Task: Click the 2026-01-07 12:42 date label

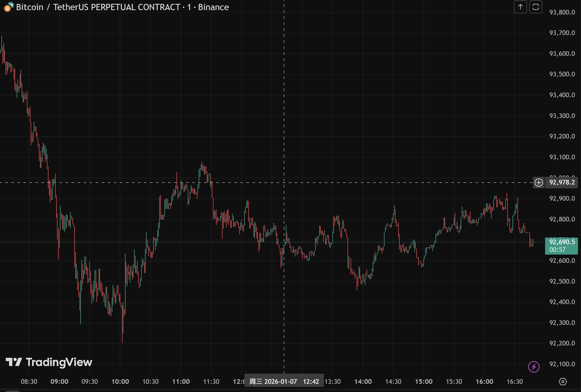Action: point(284,382)
